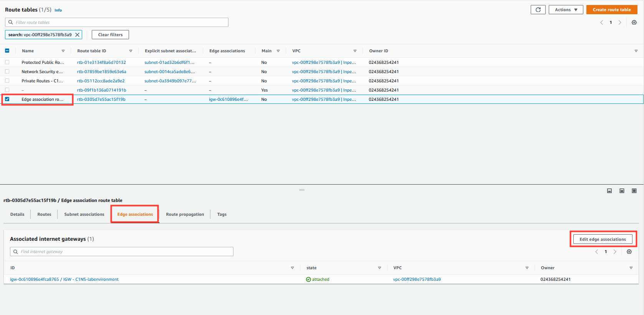Screen dimensions: 644x315
Task: Open route tables preferences gear icon
Action: [x=634, y=22]
